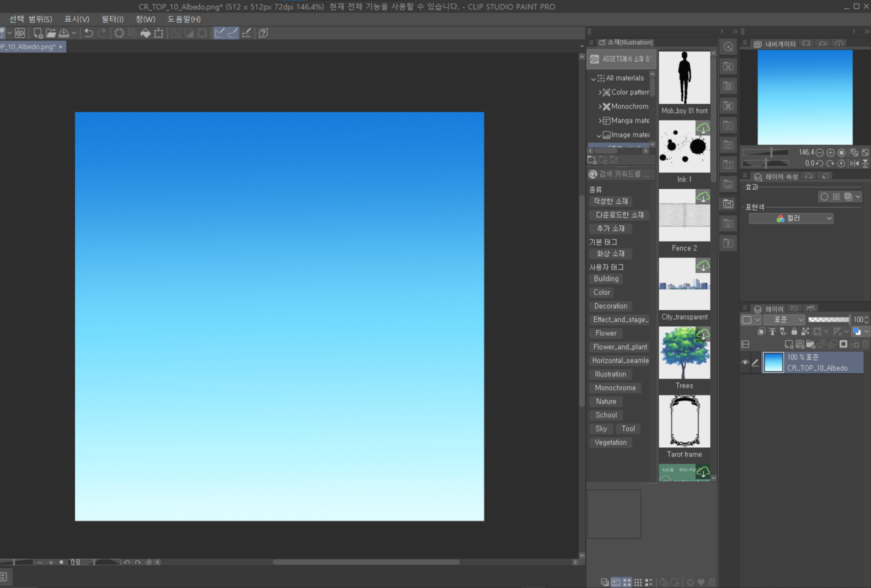Toggle Snap to Grid in toolbar
Image resolution: width=871 pixels, height=588 pixels.
point(247,33)
